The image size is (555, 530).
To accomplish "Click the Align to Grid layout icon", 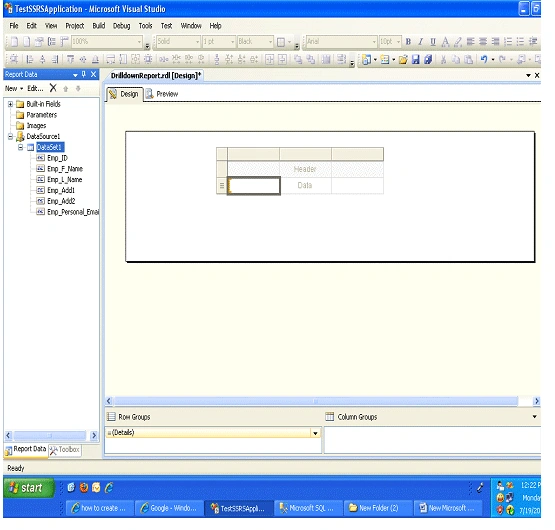I will coord(14,59).
